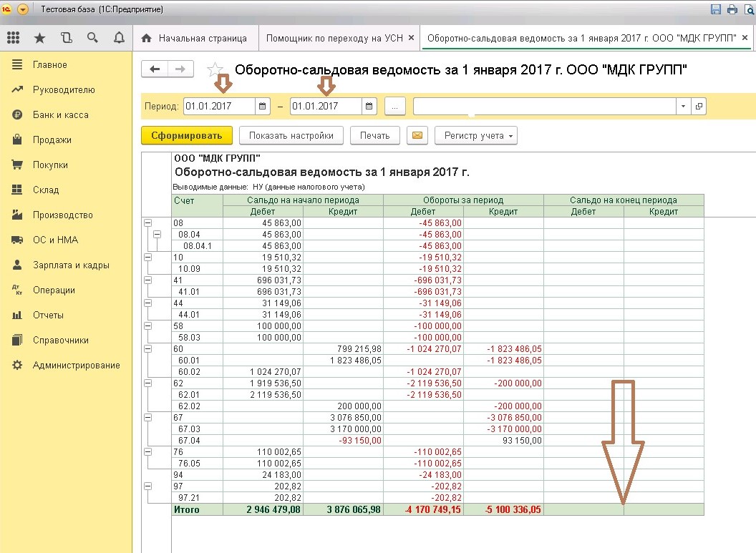Switch to Помощник по переходу на УСН tab
Image resolution: width=756 pixels, height=553 pixels.
[334, 38]
